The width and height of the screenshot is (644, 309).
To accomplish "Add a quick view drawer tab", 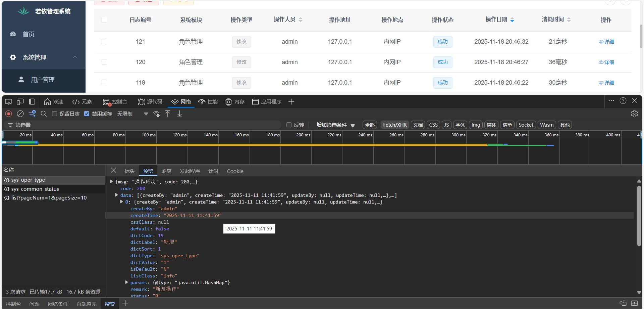I will coord(125,304).
